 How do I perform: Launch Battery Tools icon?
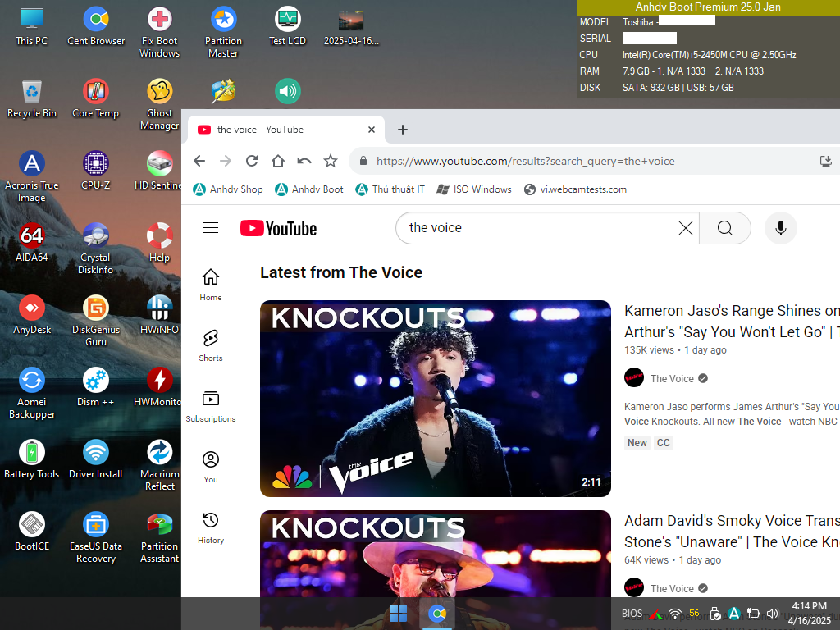pyautogui.click(x=32, y=460)
